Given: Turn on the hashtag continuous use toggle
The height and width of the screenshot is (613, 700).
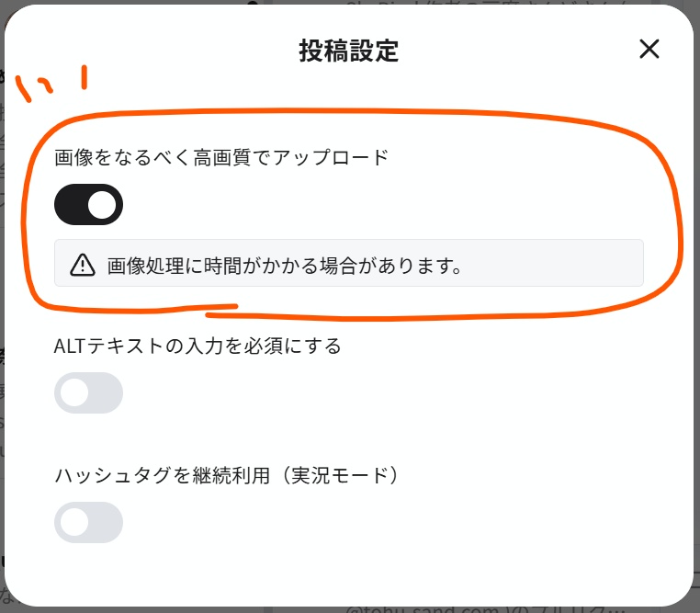Looking at the screenshot, I should 88,522.
